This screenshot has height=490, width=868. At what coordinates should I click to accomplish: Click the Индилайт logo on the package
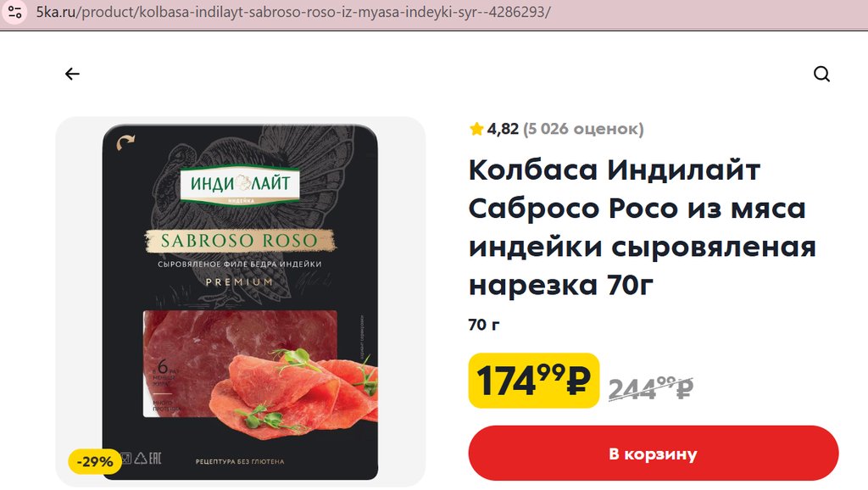(x=240, y=184)
